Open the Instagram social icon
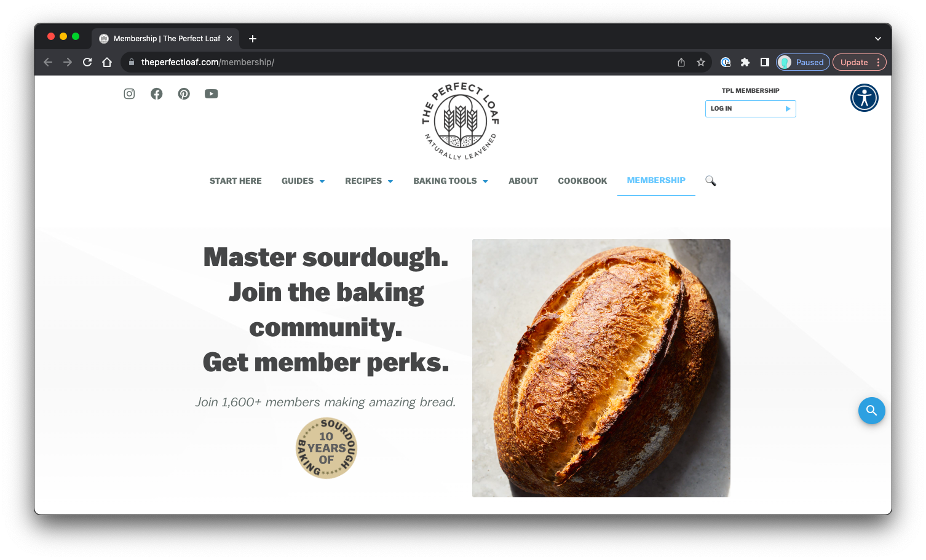This screenshot has width=926, height=560. (x=129, y=93)
